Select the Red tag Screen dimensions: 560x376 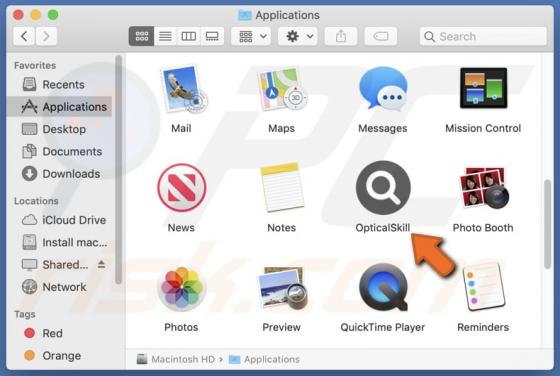click(x=59, y=333)
